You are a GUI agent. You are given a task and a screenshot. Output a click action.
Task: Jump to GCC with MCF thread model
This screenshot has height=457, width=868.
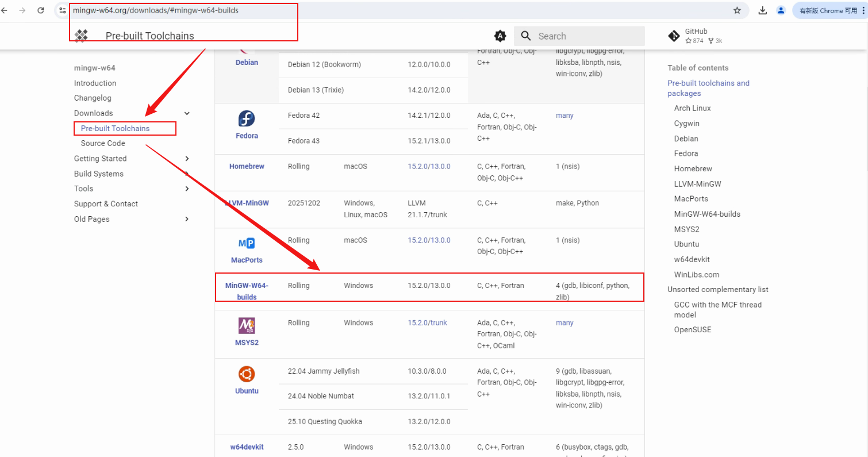point(717,310)
